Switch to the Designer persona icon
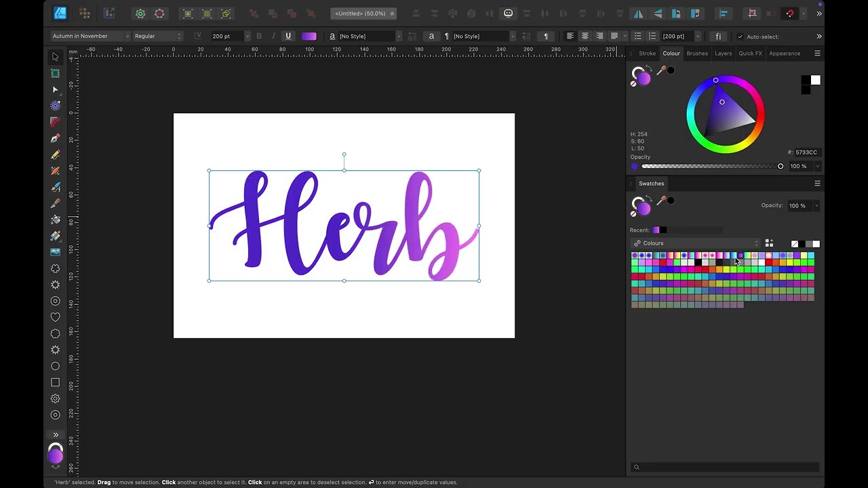This screenshot has width=868, height=488. [60, 14]
